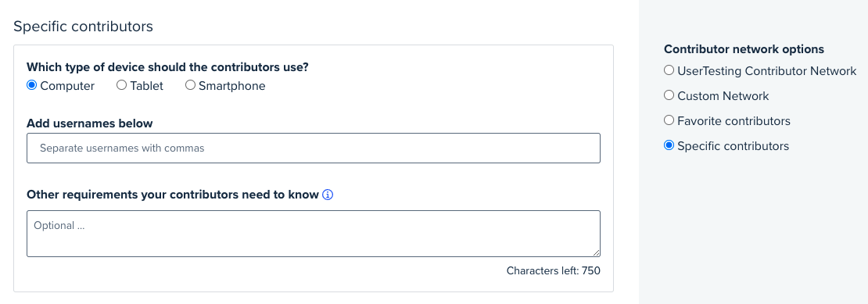
Task: Select the Specific contributors radio button
Action: (x=669, y=145)
